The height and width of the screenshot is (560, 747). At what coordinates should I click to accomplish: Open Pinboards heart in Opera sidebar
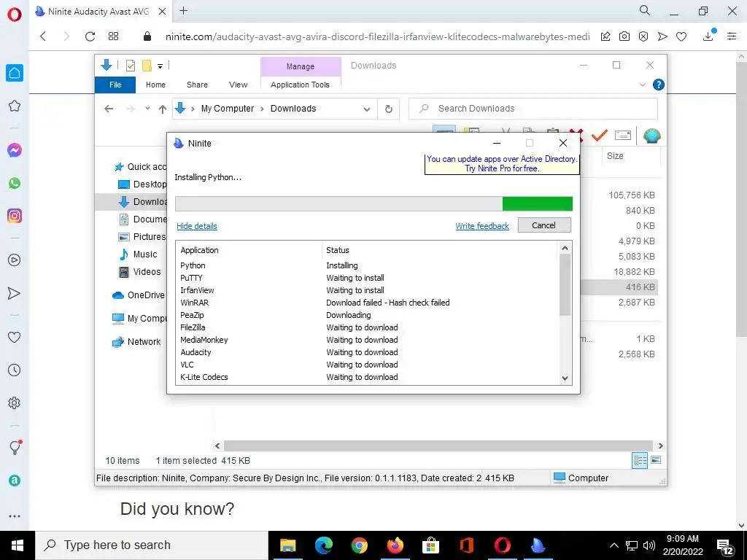(15, 337)
